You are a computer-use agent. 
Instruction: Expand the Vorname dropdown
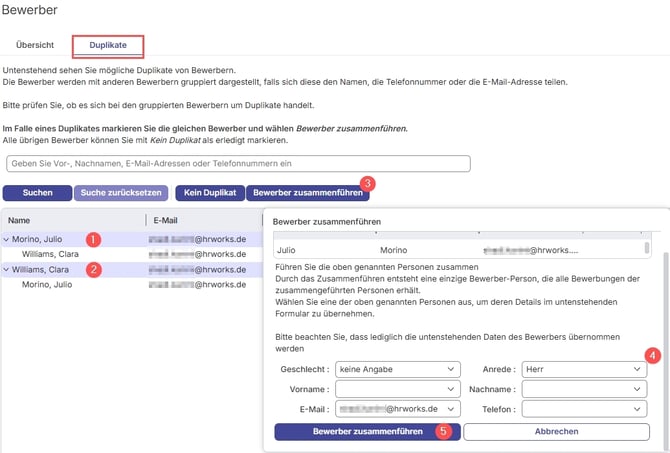point(397,389)
